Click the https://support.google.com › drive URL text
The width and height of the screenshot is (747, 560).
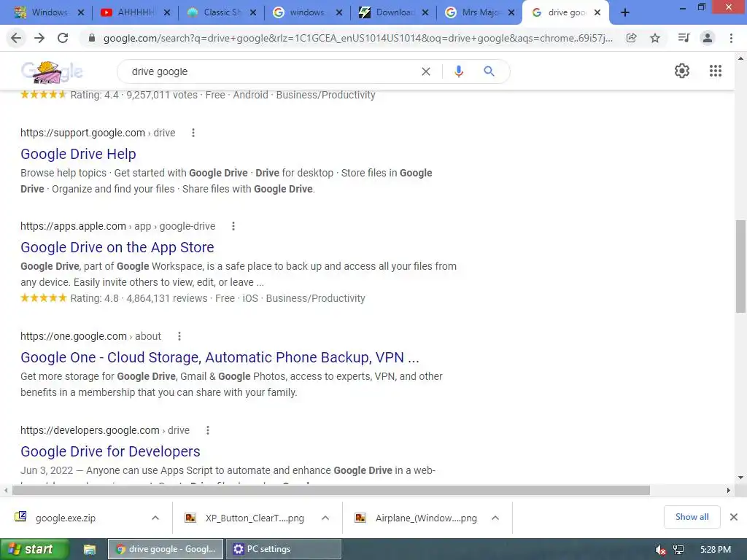click(x=98, y=133)
